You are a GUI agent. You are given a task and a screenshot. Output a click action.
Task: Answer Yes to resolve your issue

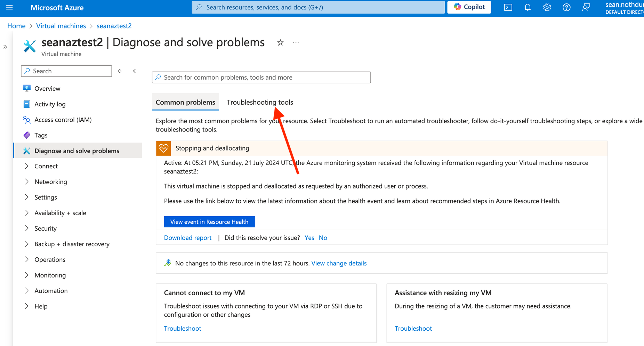(x=309, y=238)
